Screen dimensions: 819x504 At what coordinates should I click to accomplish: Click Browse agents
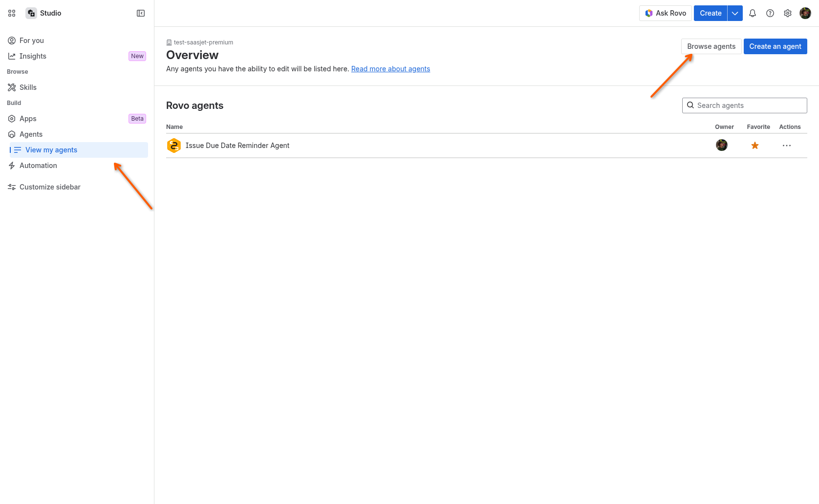[x=711, y=46]
